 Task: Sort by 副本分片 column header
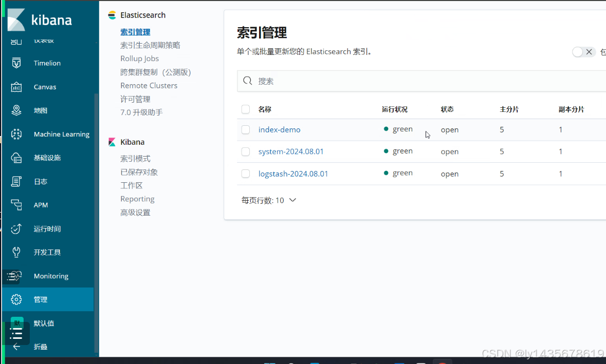tap(571, 109)
